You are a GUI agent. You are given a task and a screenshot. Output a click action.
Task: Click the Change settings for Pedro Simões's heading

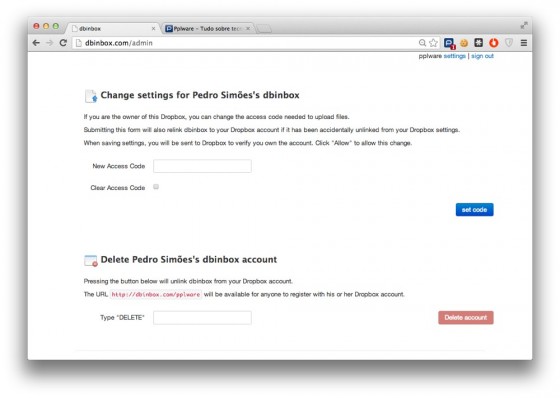coord(200,95)
